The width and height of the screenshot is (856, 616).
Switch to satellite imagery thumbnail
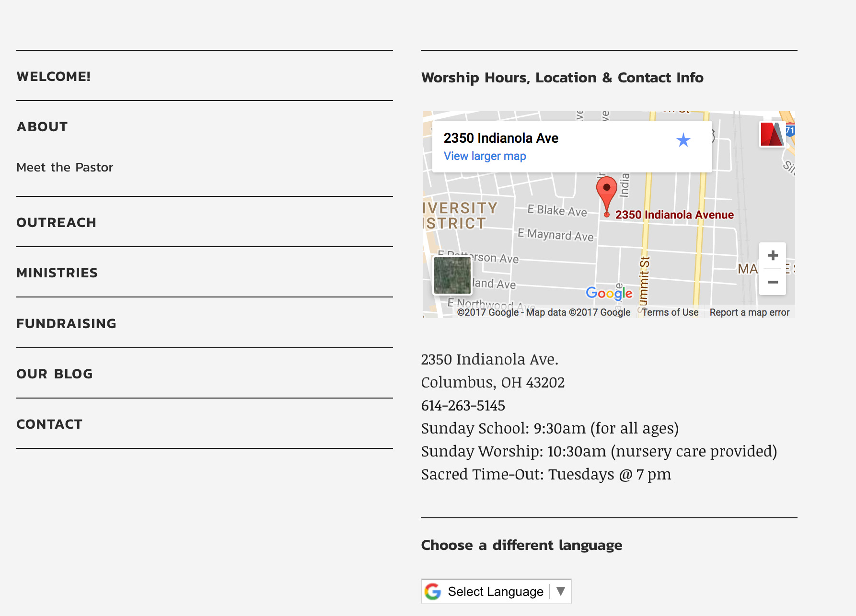(452, 275)
